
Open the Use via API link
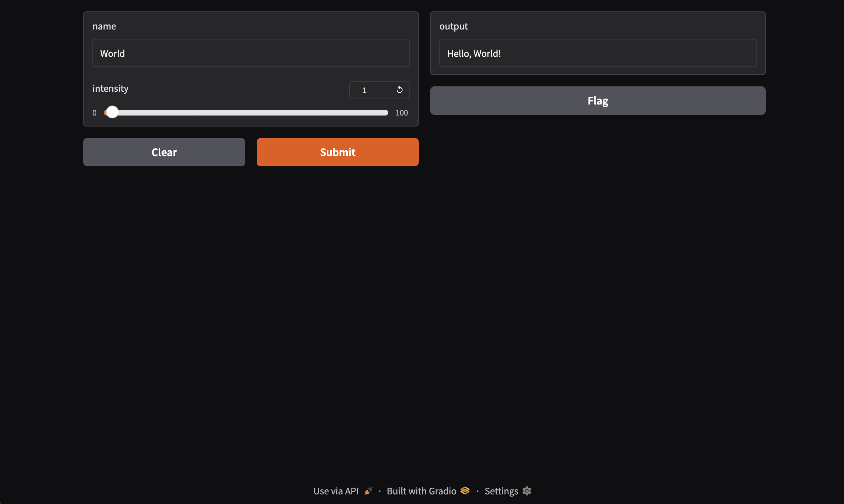tap(343, 491)
